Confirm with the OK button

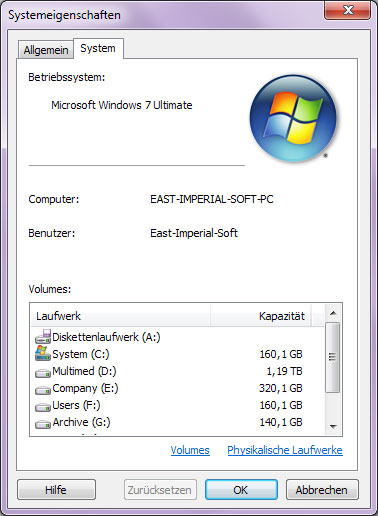click(241, 490)
